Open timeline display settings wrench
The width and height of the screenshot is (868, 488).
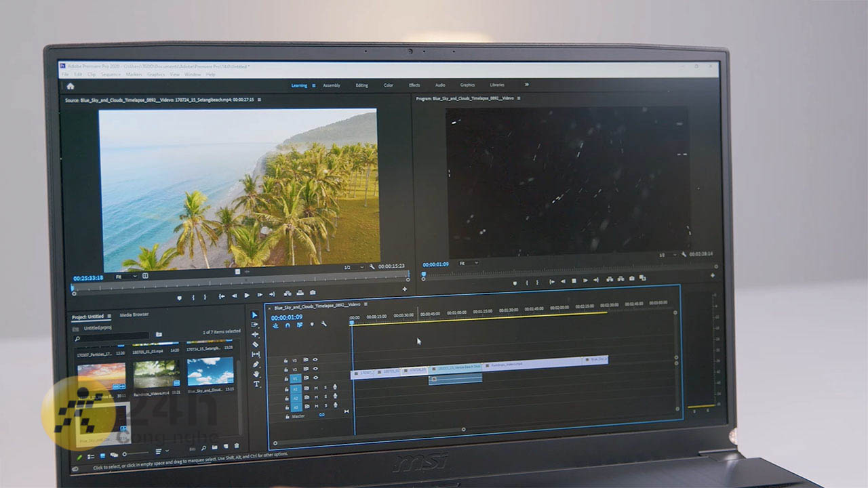(x=324, y=324)
